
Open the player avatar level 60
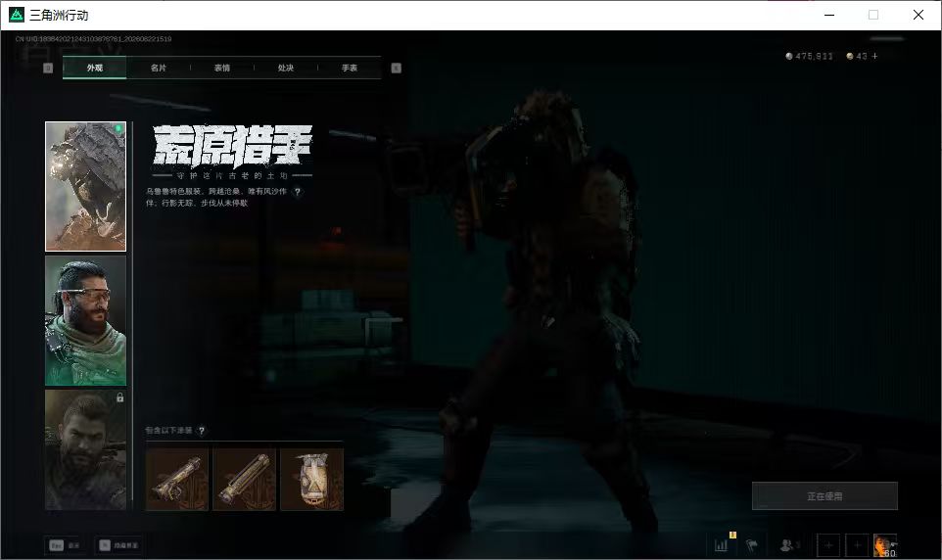[885, 545]
